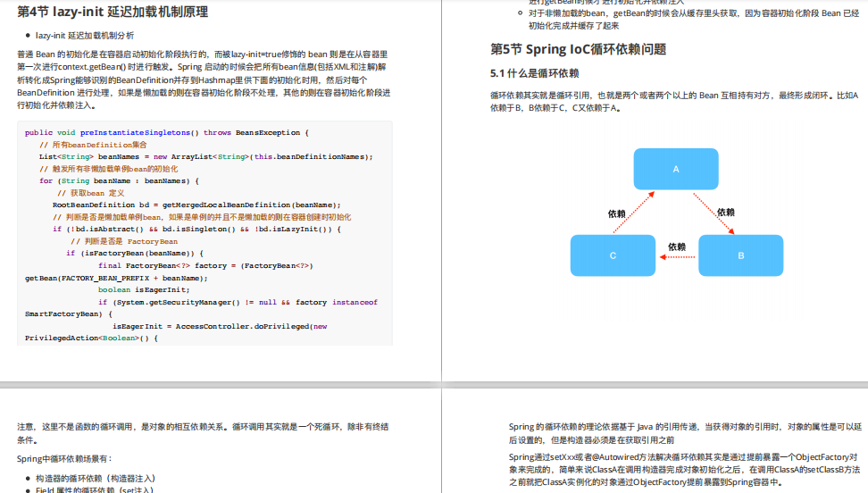Click the paragraph starting "Spring通过setXxx或者@Autowired"
Viewport: 868px width, 493px height.
click(x=684, y=470)
